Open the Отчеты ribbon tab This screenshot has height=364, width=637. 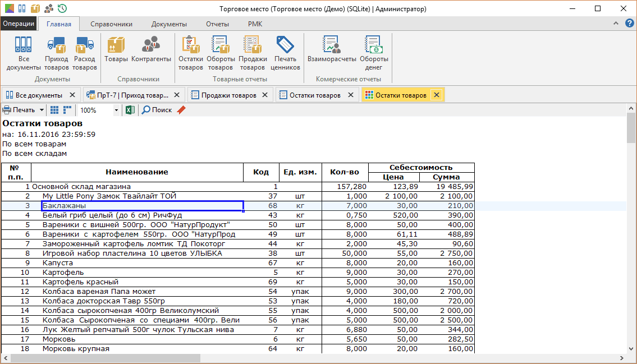click(217, 24)
